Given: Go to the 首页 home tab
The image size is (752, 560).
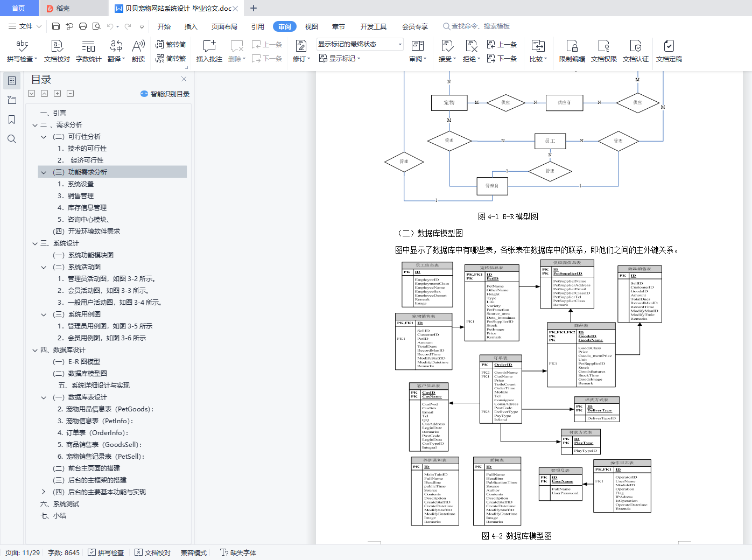Looking at the screenshot, I should 18,8.
